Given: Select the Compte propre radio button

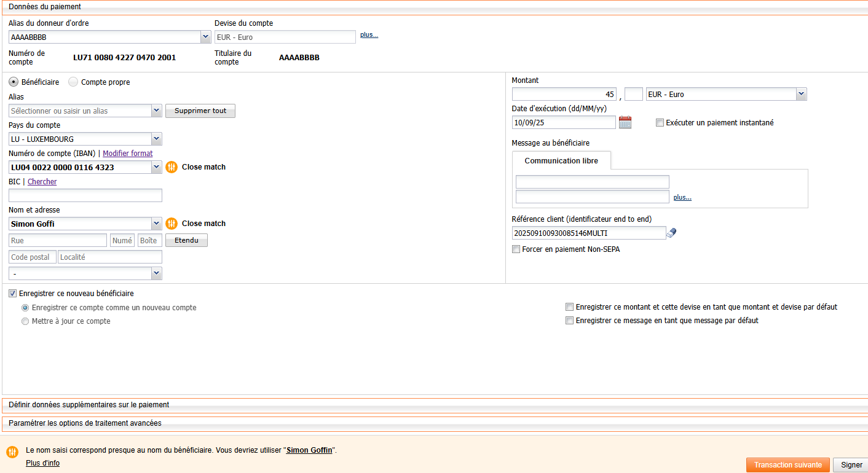Looking at the screenshot, I should click(73, 82).
